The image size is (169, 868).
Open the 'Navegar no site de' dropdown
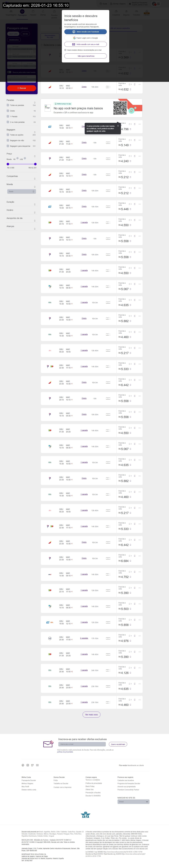[133, 802]
